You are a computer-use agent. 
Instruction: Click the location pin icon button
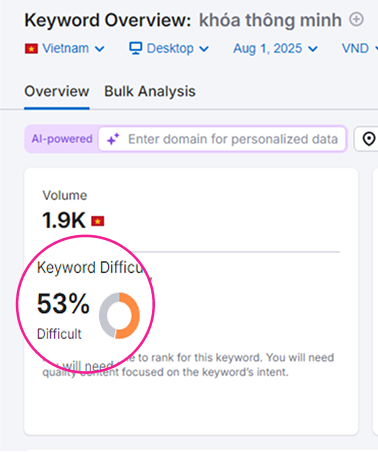click(x=369, y=139)
